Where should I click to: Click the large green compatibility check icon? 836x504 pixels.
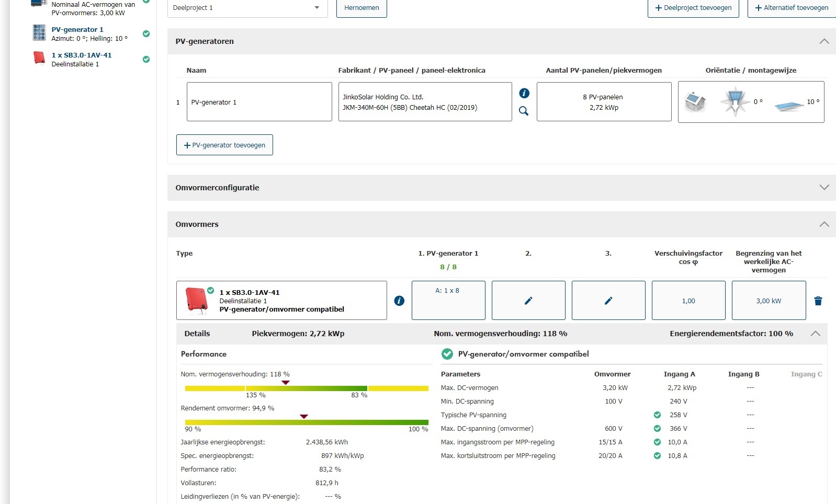tap(447, 354)
